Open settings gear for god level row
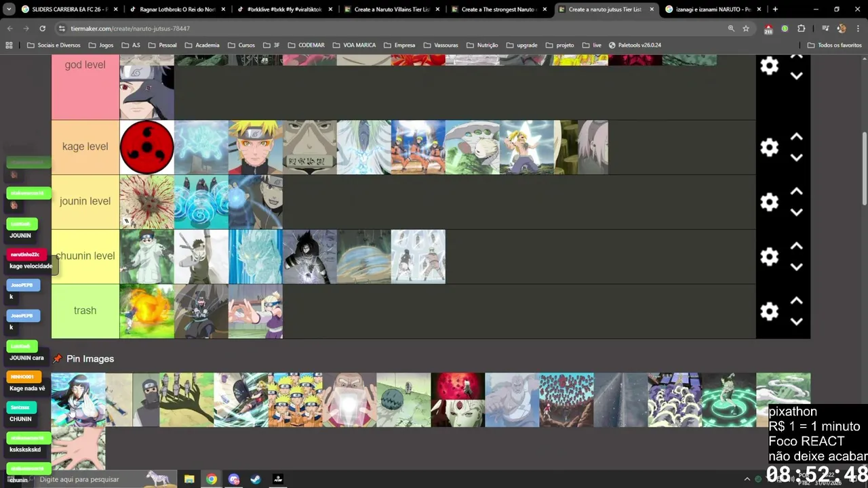 [769, 66]
